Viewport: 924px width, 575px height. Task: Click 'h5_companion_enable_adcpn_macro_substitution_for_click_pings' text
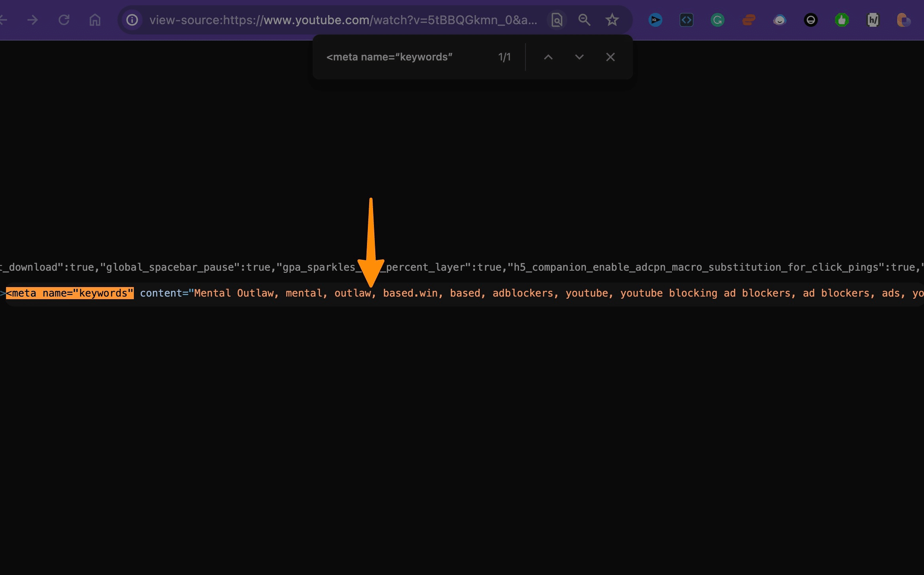click(696, 267)
